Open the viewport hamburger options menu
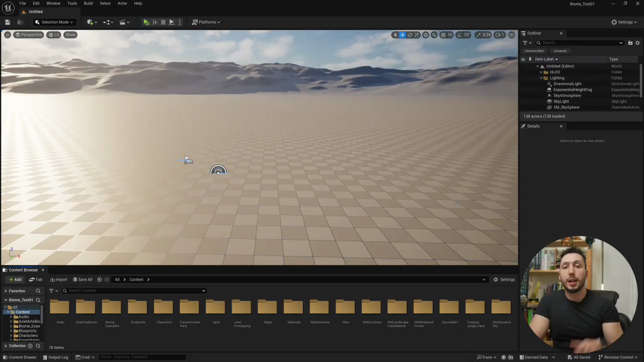644x362 pixels. click(8, 35)
